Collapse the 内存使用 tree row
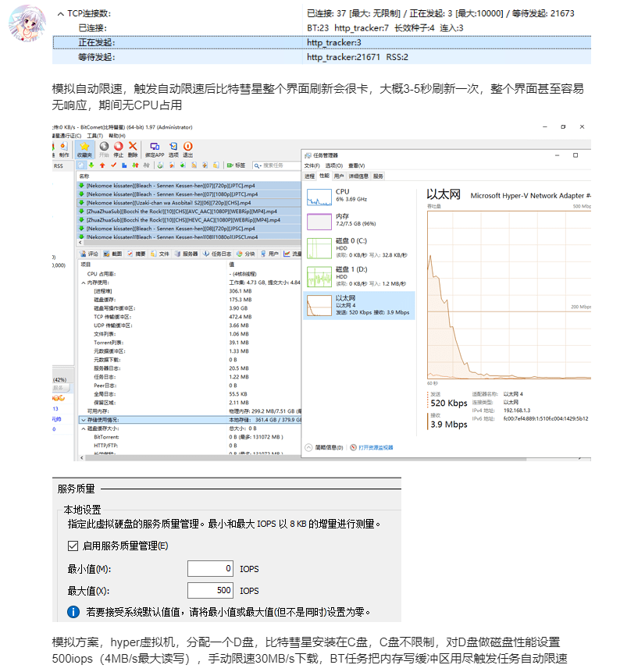Screen dimensions: 620x672 (x=84, y=283)
